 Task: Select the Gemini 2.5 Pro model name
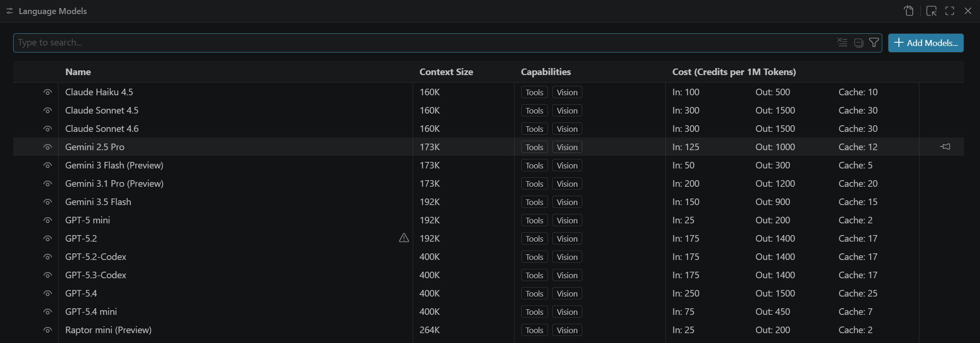[95, 147]
